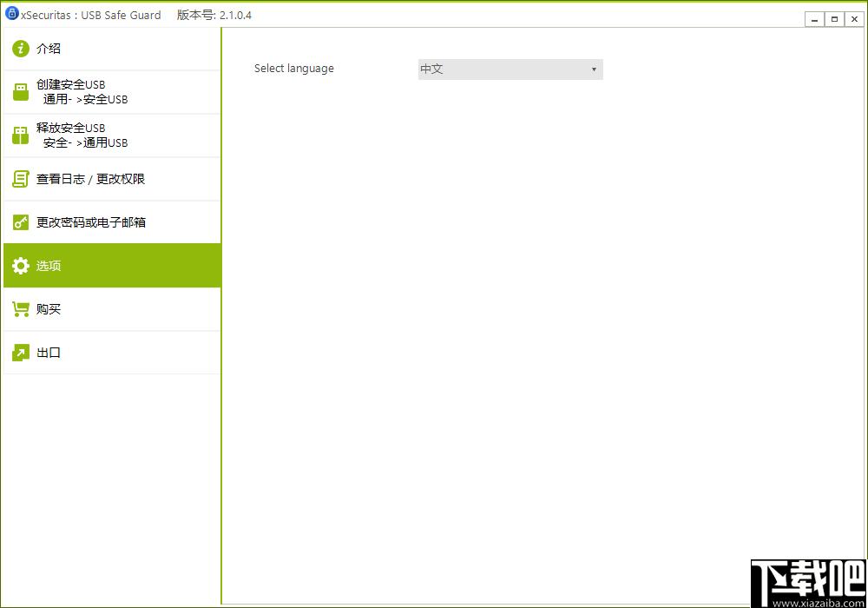Click the dropdown arrow of the language selector
The height and width of the screenshot is (608, 868).
point(594,69)
